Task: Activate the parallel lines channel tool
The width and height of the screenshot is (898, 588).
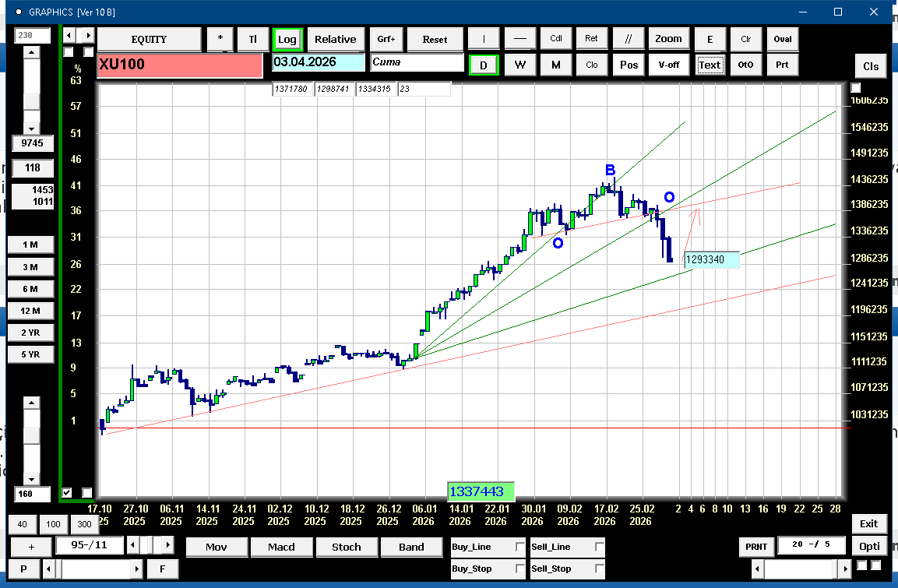Action: [x=628, y=39]
